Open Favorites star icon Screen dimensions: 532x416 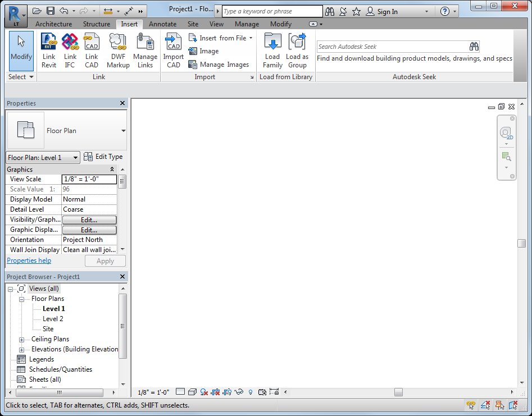356,12
